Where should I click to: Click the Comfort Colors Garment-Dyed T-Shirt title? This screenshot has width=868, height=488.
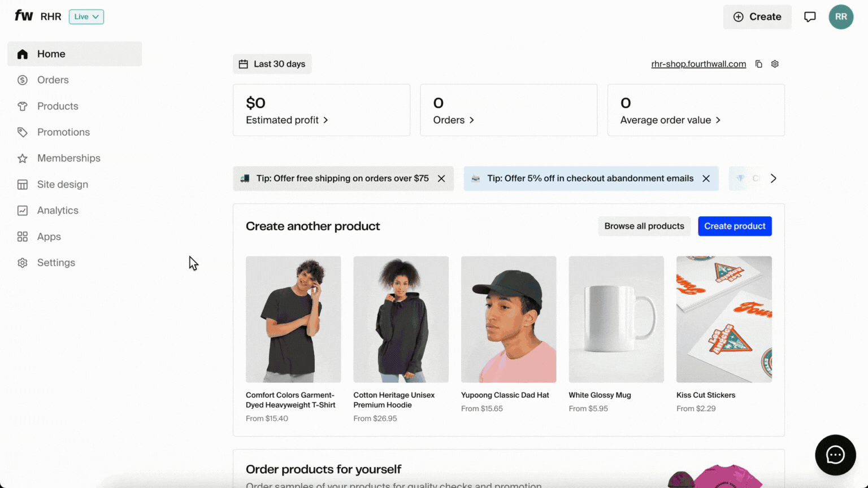[x=290, y=400]
